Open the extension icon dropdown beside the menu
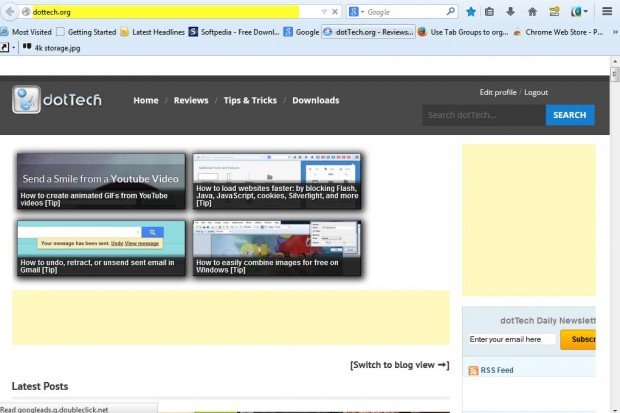The height and width of the screenshot is (413, 620). point(579,12)
